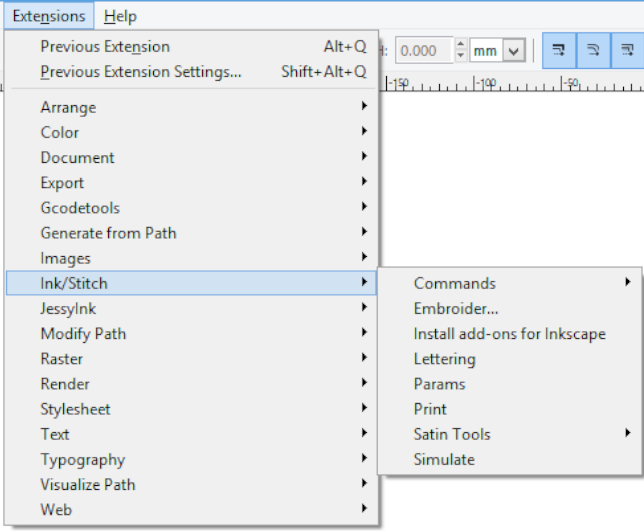Choose Previous Extension Settings...
The height and width of the screenshot is (531, 644).
pos(141,72)
